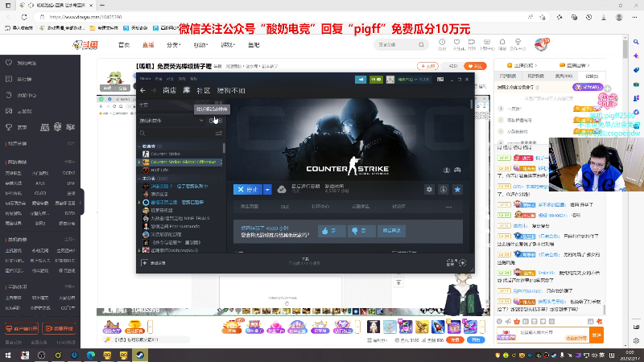The height and width of the screenshot is (362, 644).
Task: Toggle the ready-to-play filter icon
Action: (220, 121)
